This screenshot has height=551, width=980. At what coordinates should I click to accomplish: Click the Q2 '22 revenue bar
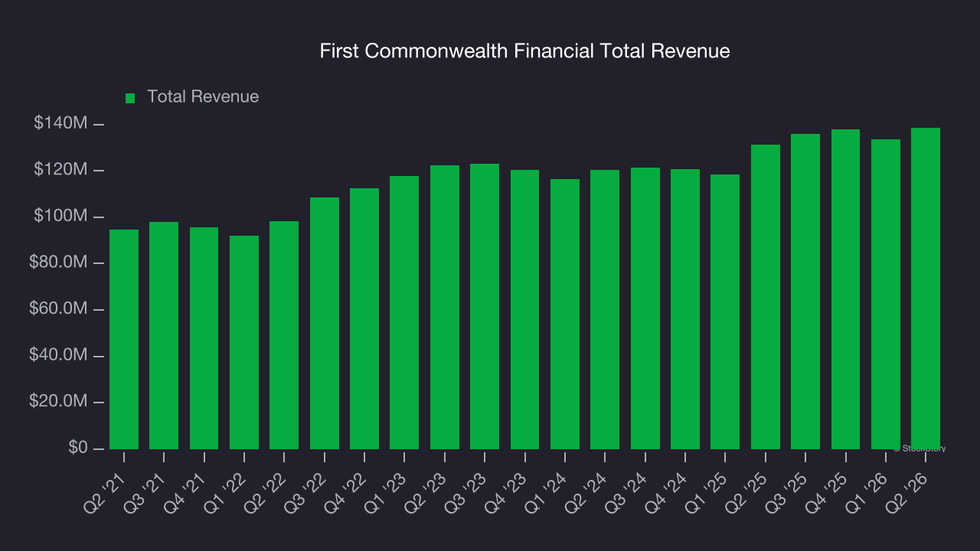tap(284, 335)
